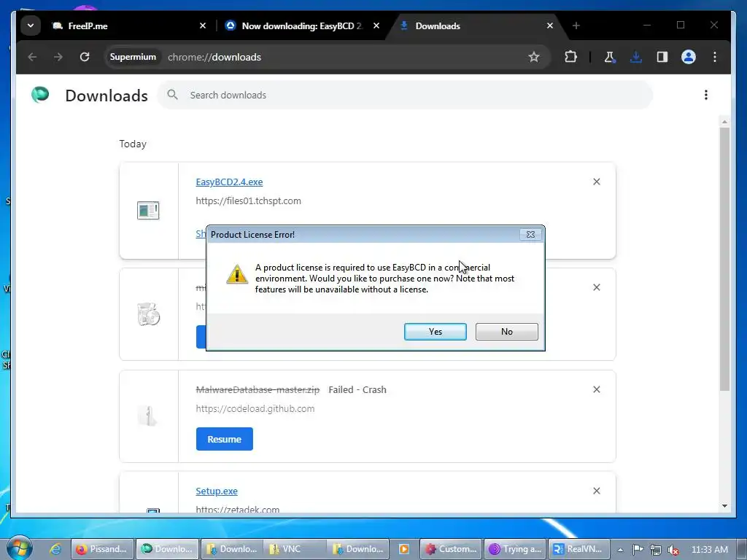This screenshot has width=747, height=560.
Task: Show the downloads toolbar bubble
Action: click(635, 57)
